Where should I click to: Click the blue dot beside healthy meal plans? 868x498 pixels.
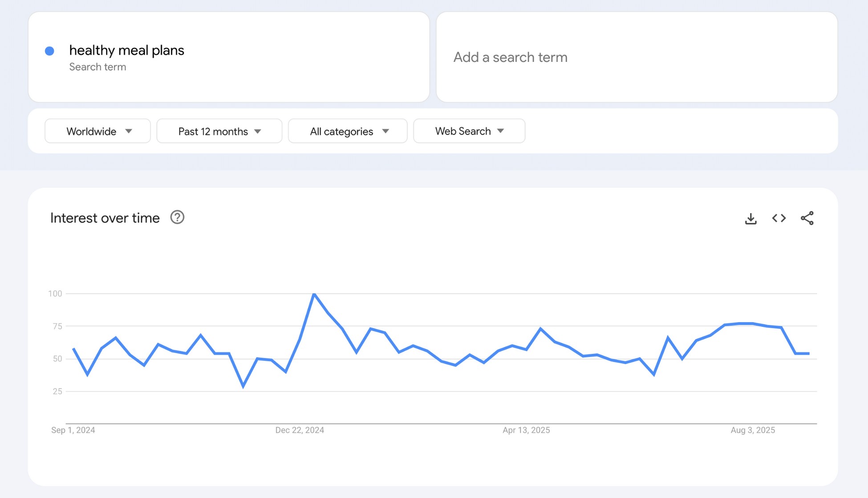coord(49,51)
